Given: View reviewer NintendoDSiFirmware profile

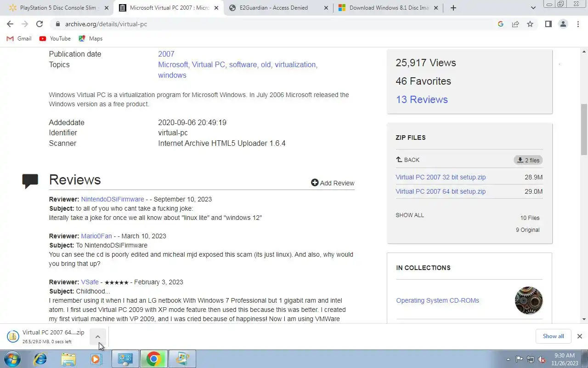Looking at the screenshot, I should point(113,199).
